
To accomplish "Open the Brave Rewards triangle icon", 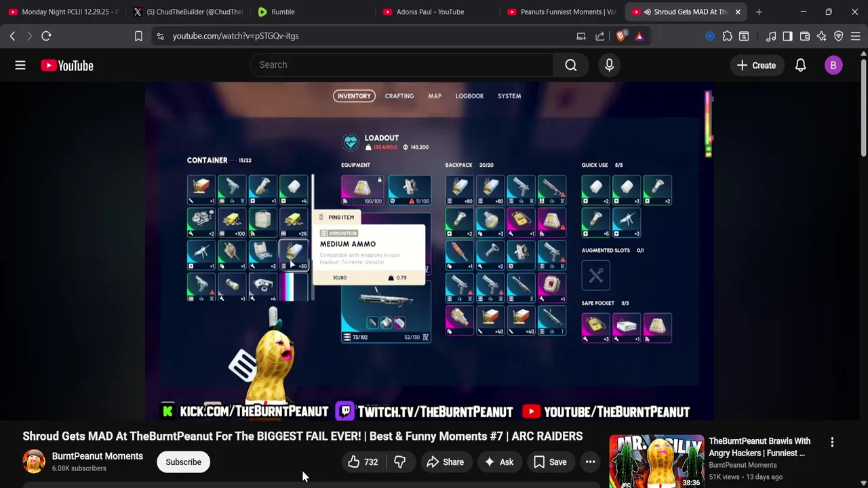I will click(x=639, y=36).
